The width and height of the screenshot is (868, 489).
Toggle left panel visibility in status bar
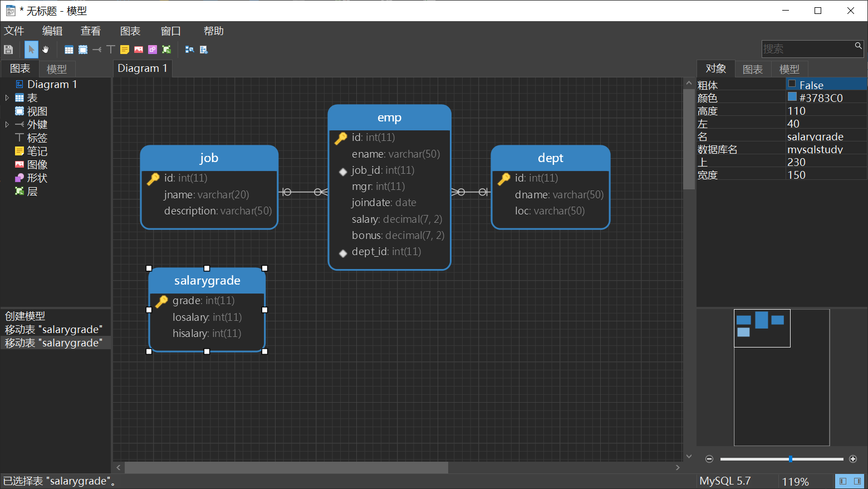tap(843, 481)
